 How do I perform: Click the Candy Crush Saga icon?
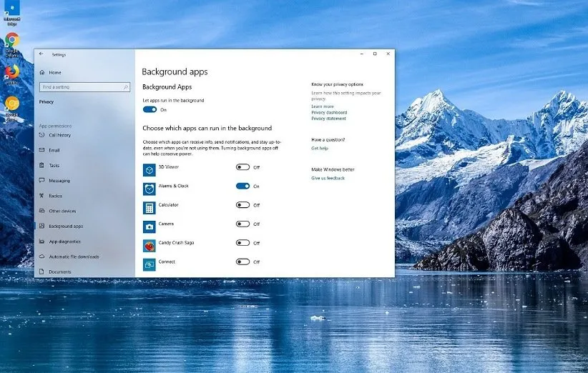[x=149, y=246]
